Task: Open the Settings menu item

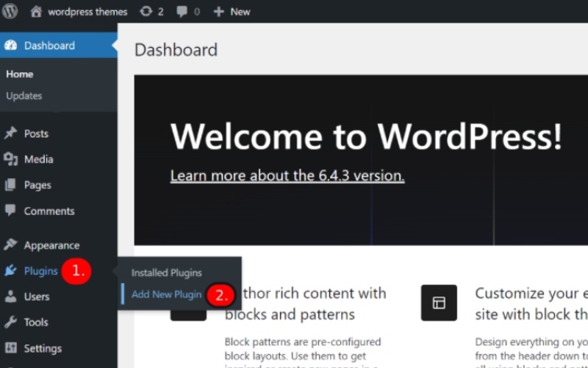Action: click(x=42, y=348)
